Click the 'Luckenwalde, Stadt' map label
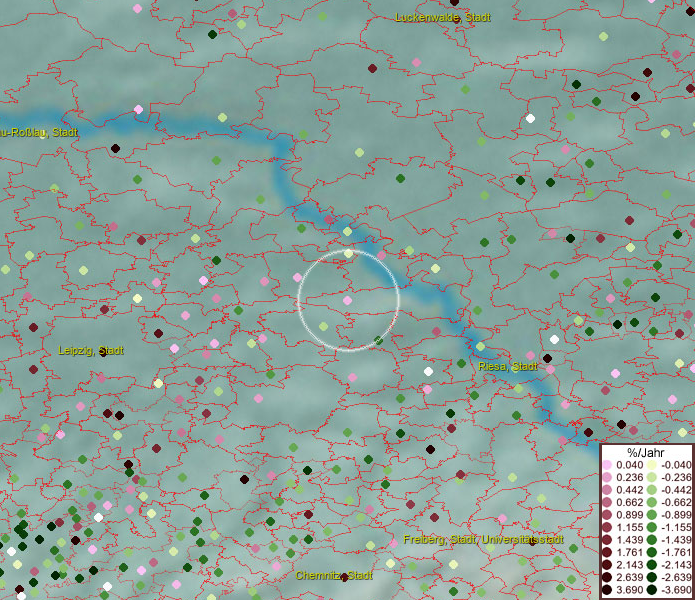The width and height of the screenshot is (695, 600). [443, 17]
